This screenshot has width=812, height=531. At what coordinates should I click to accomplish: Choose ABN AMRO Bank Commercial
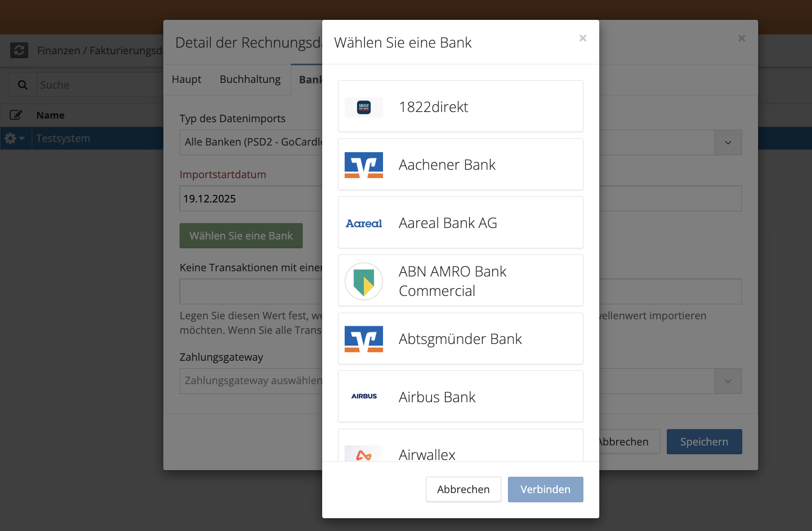pos(461,280)
